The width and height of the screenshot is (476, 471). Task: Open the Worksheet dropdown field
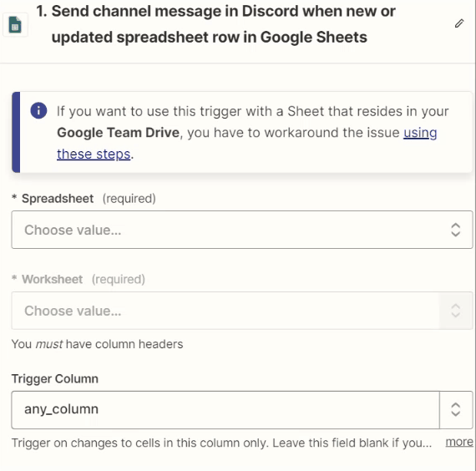coord(242,311)
